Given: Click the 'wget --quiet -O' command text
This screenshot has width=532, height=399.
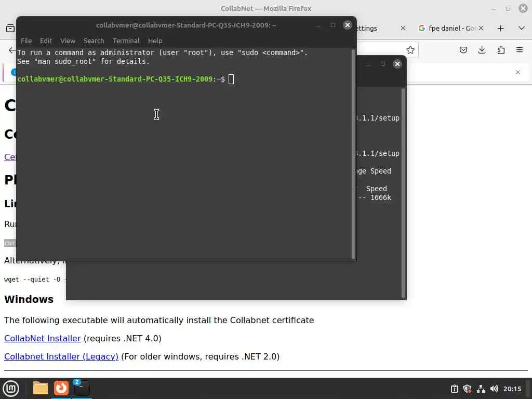Looking at the screenshot, I should 32,280.
